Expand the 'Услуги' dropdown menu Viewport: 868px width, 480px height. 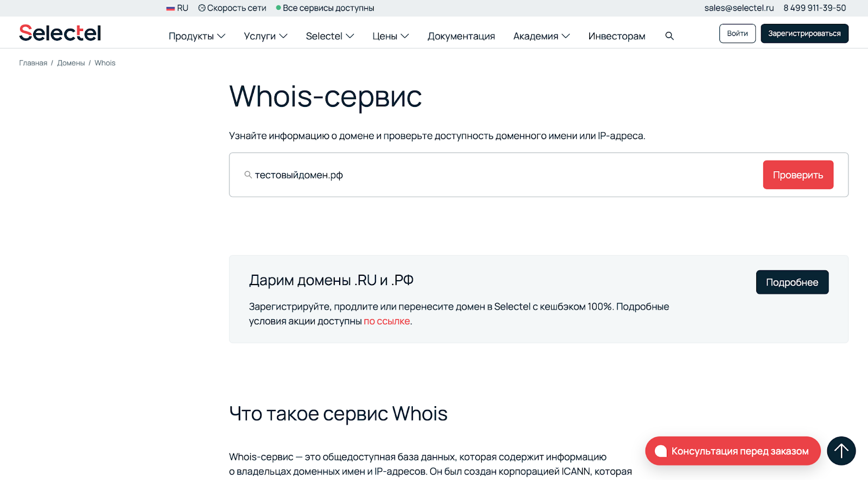[x=265, y=36]
